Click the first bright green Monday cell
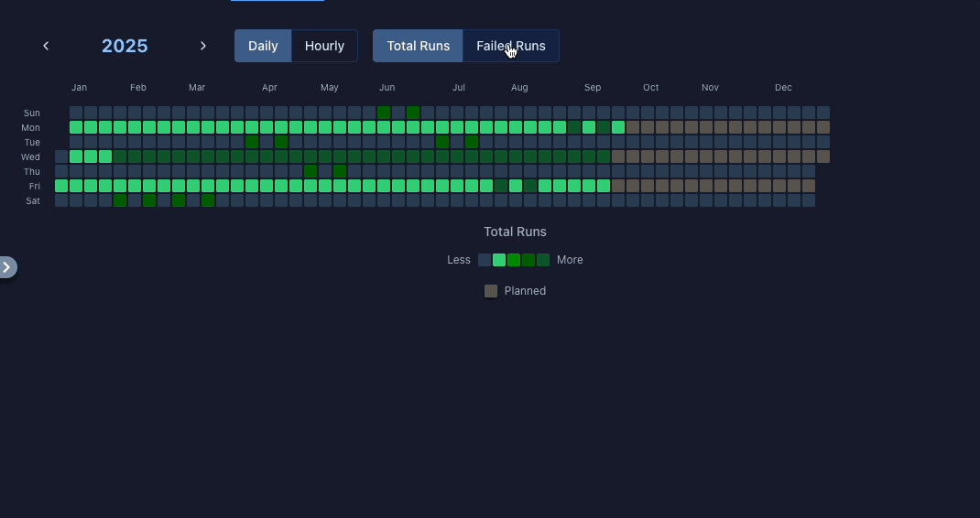The image size is (980, 518). [x=76, y=127]
